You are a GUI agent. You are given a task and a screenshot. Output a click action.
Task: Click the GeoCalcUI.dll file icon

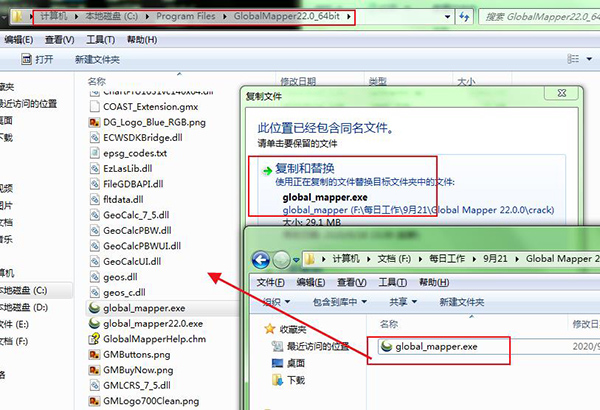point(94,261)
